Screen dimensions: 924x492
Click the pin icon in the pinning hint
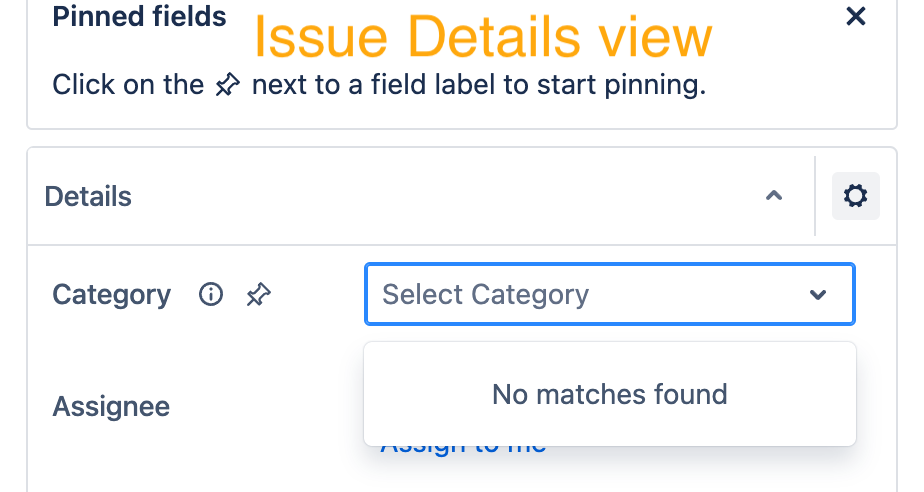(228, 86)
